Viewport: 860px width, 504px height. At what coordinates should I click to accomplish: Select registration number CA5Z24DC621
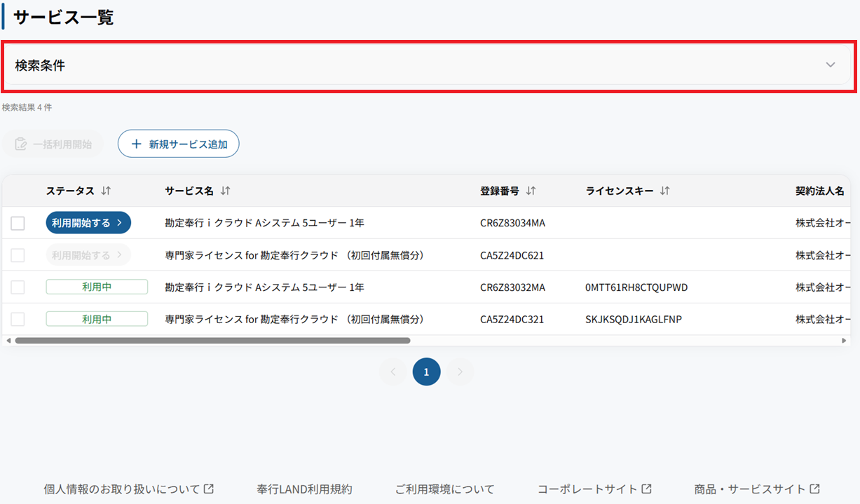click(x=512, y=255)
